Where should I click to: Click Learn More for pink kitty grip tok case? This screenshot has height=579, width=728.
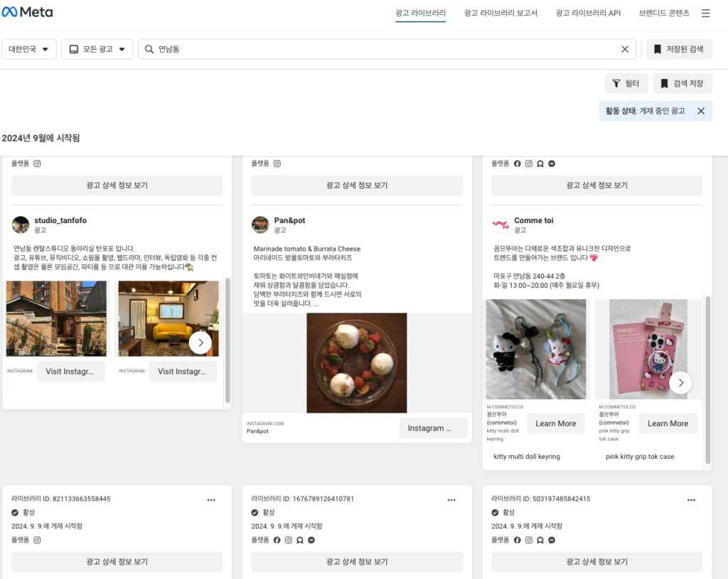[x=668, y=423]
